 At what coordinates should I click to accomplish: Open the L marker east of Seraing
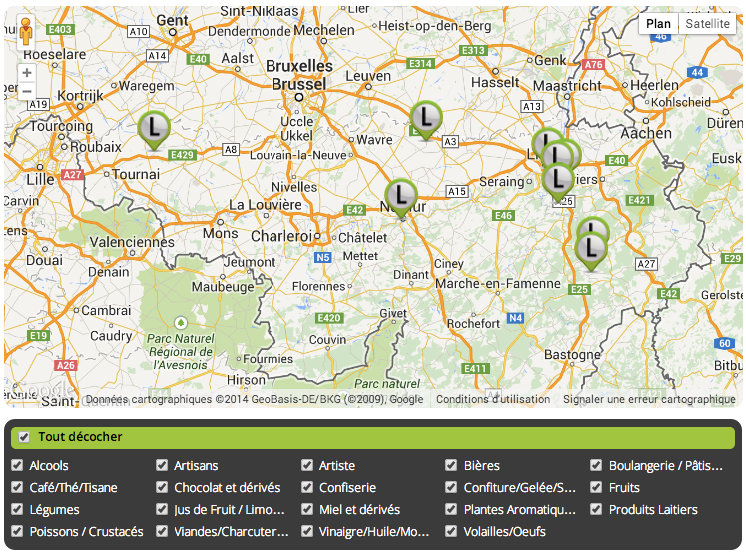pos(558,182)
